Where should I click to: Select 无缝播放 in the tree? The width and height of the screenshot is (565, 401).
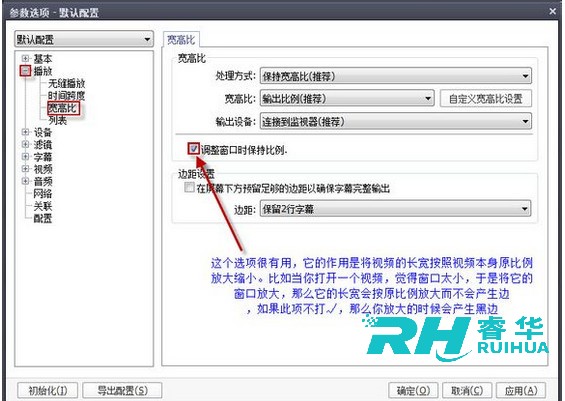point(67,83)
